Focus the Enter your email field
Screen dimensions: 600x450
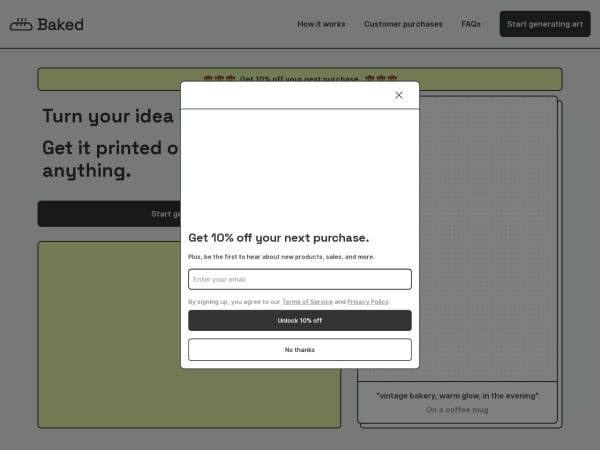click(x=299, y=279)
